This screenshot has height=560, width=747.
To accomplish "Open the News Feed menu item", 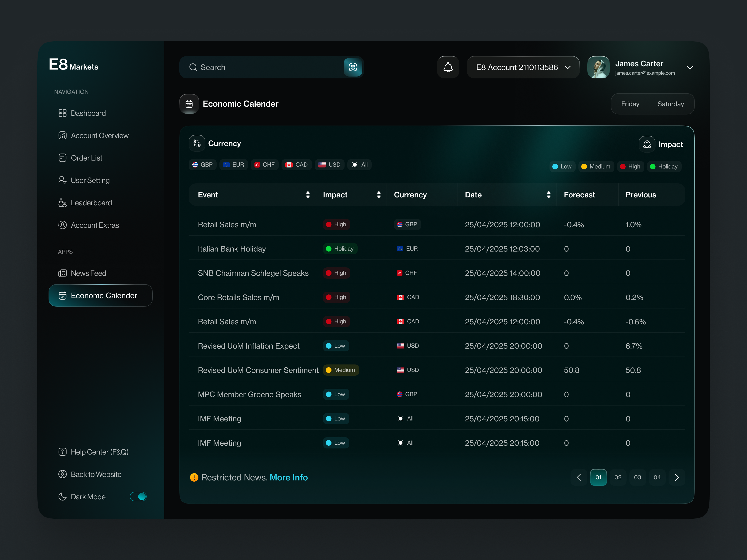I will pyautogui.click(x=88, y=273).
